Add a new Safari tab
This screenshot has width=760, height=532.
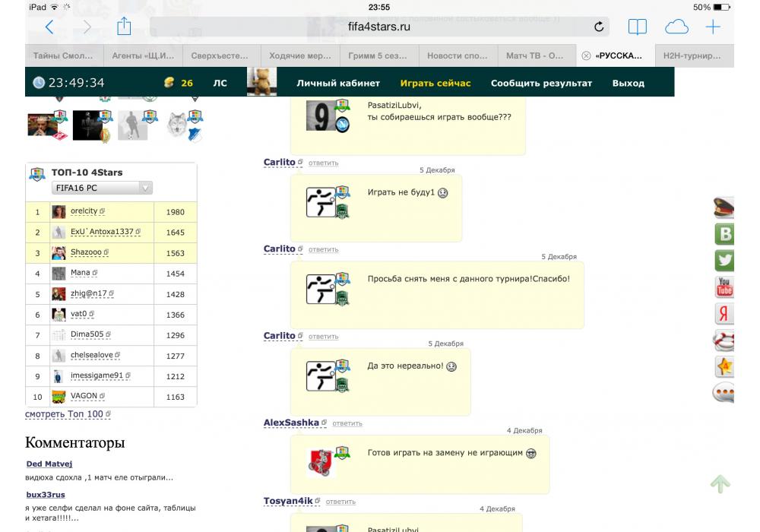click(713, 27)
